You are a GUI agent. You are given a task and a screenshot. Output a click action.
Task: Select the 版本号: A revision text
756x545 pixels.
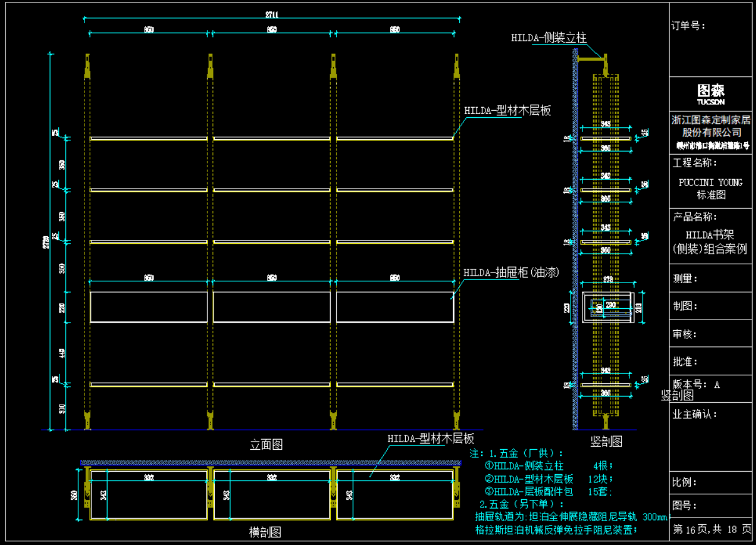[696, 385]
